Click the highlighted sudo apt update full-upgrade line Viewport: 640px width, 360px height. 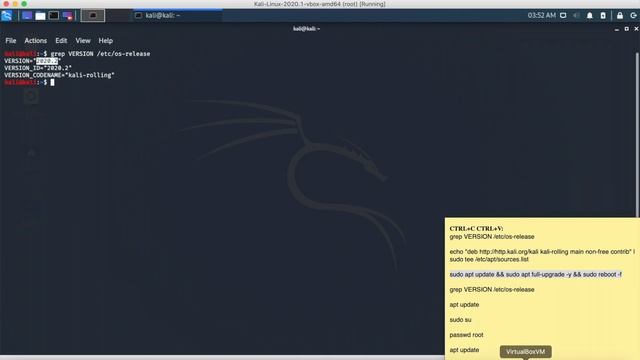click(x=536, y=275)
